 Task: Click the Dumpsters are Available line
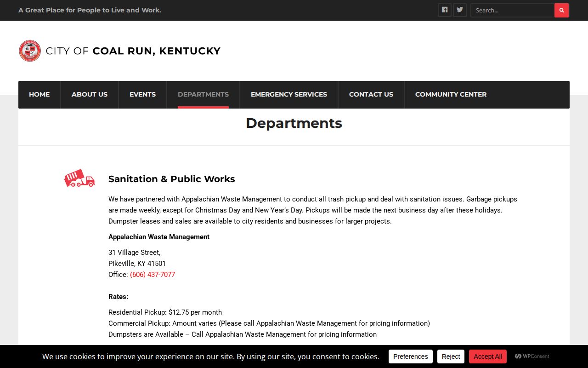[243, 334]
